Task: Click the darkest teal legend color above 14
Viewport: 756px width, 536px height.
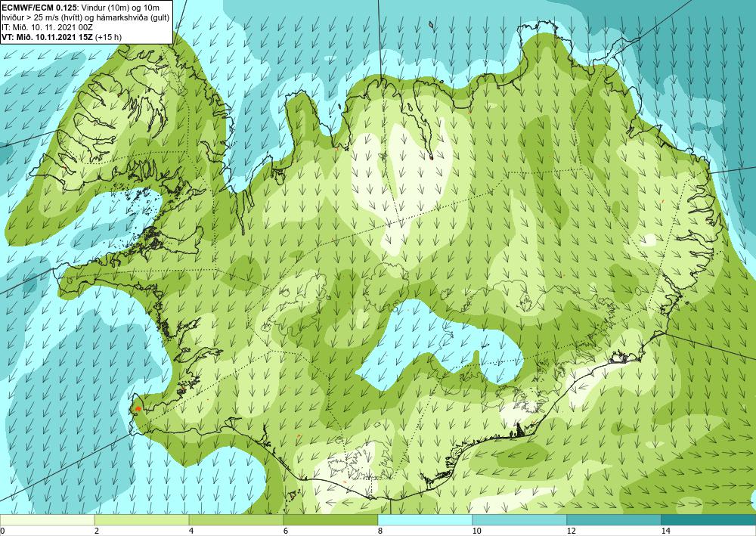Action: [x=709, y=519]
